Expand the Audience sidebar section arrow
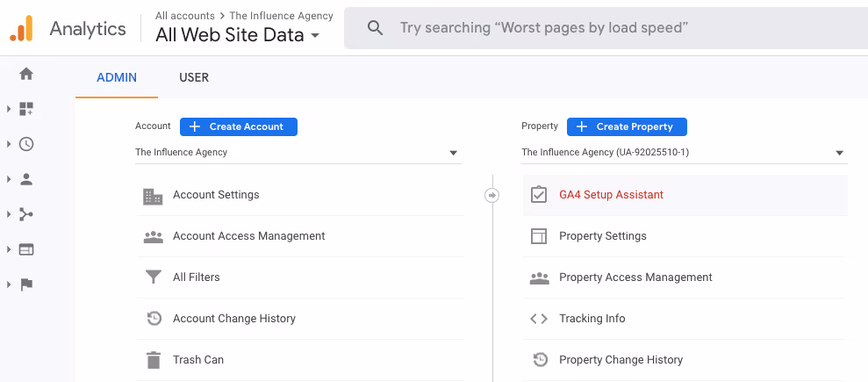The image size is (868, 382). [9, 179]
